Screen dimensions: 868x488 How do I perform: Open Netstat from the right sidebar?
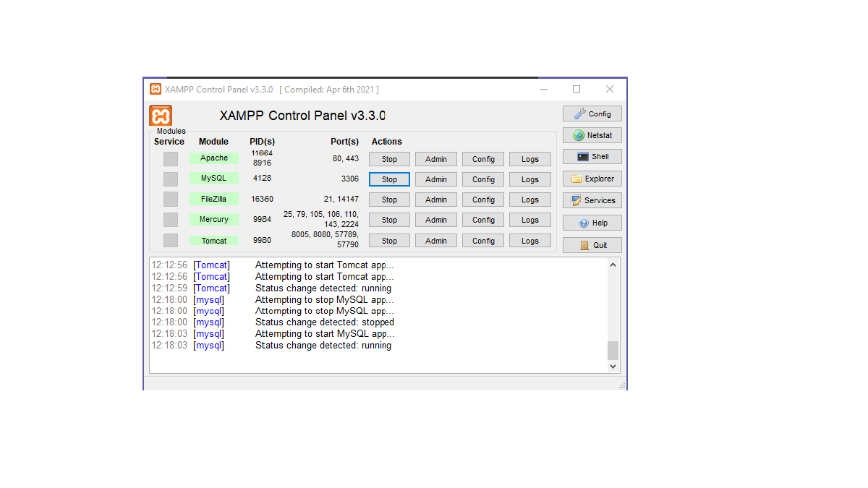(592, 136)
